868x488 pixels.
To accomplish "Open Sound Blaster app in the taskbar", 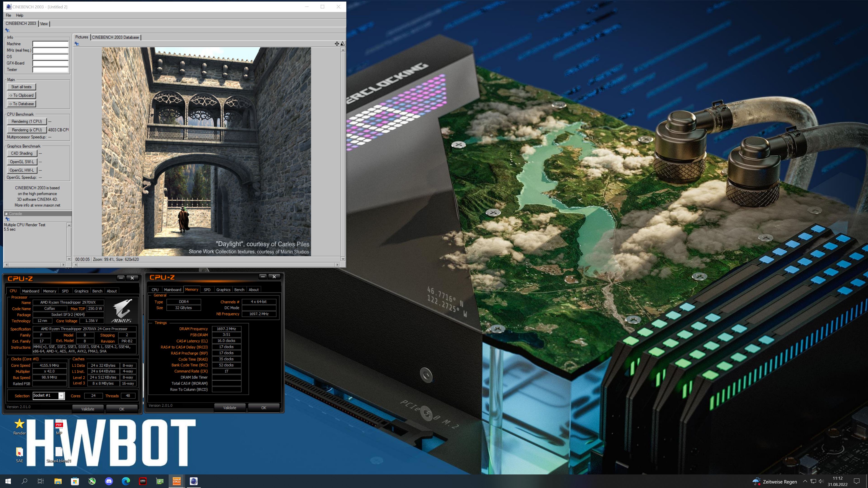I will [143, 481].
